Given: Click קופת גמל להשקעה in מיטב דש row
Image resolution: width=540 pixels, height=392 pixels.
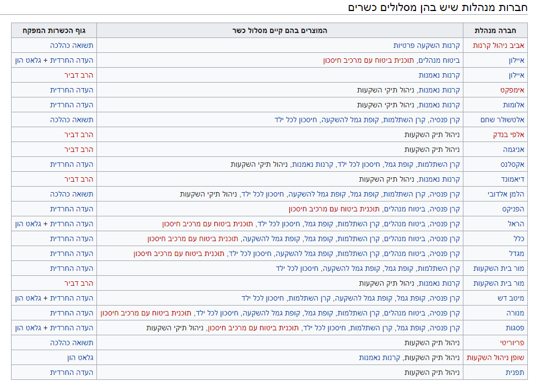Looking at the screenshot, I should [x=364, y=298].
